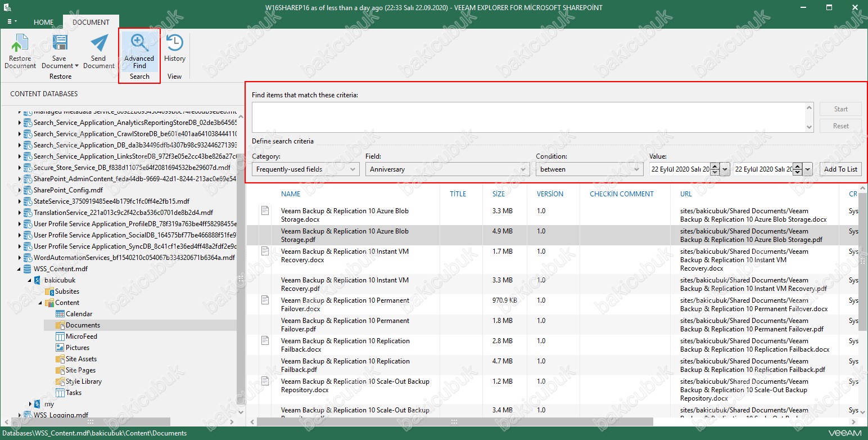868x440 pixels.
Task: Open the application menu button
Action: 11,21
